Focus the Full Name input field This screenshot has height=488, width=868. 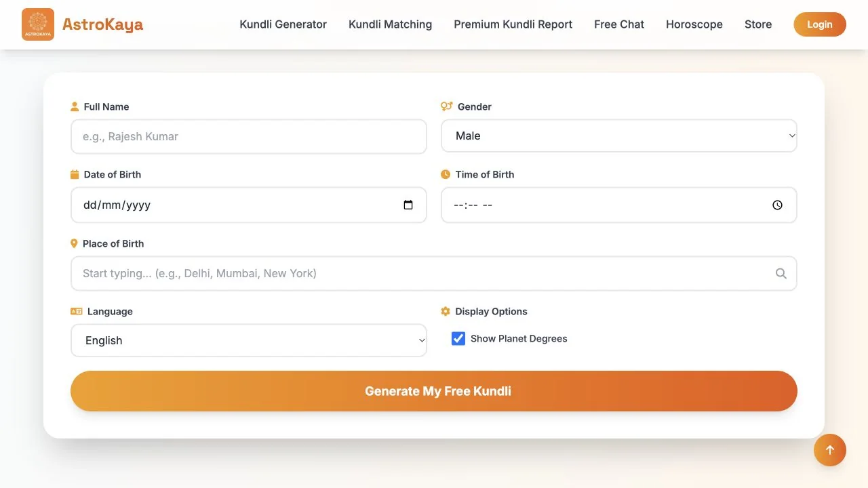coord(249,136)
